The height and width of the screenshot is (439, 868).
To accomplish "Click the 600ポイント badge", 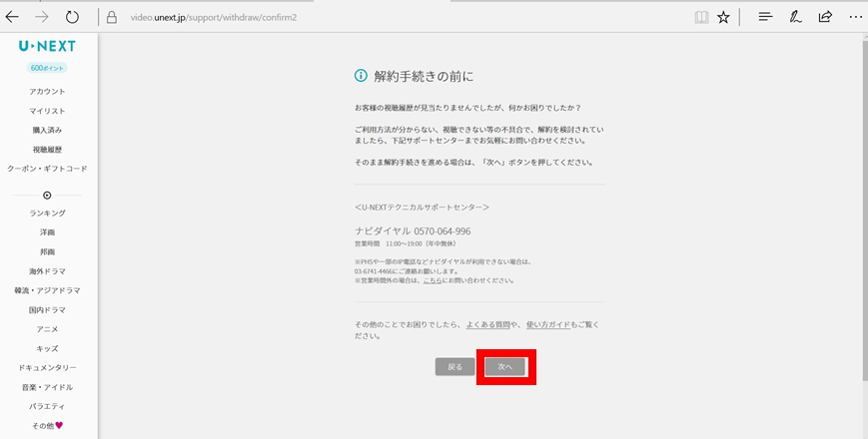I will 47,68.
